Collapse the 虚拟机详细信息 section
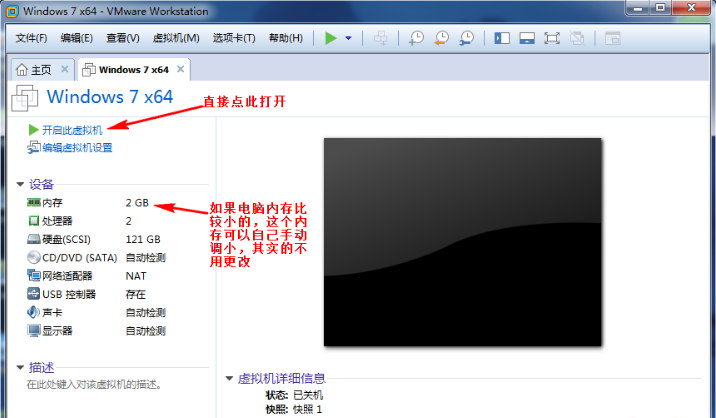This screenshot has height=418, width=716. point(229,378)
